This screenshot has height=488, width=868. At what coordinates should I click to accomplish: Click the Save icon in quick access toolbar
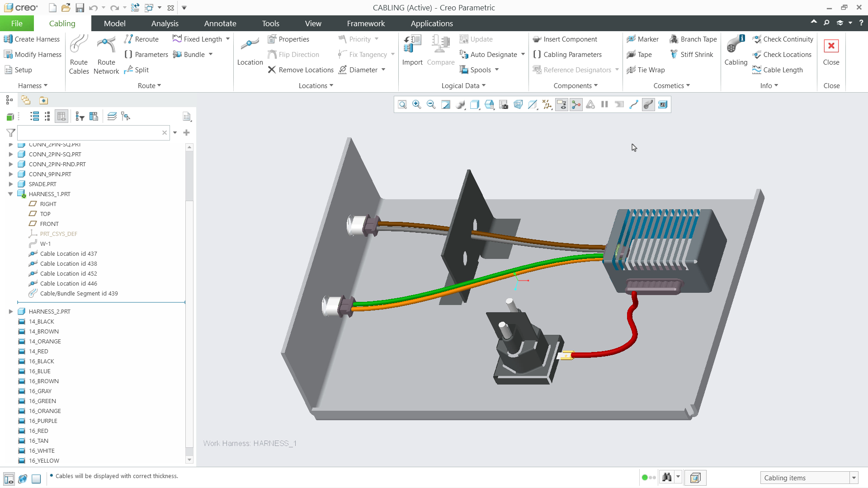click(x=80, y=8)
